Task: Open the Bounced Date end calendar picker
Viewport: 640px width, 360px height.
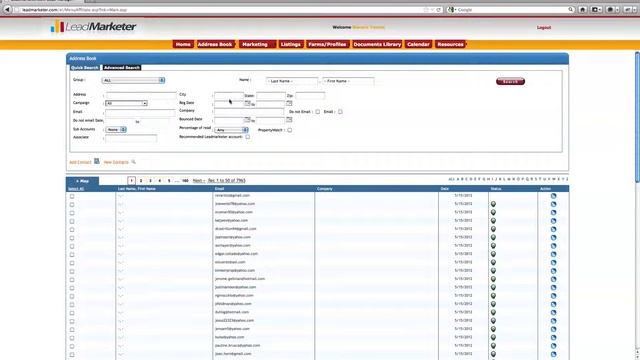Action: tap(289, 120)
